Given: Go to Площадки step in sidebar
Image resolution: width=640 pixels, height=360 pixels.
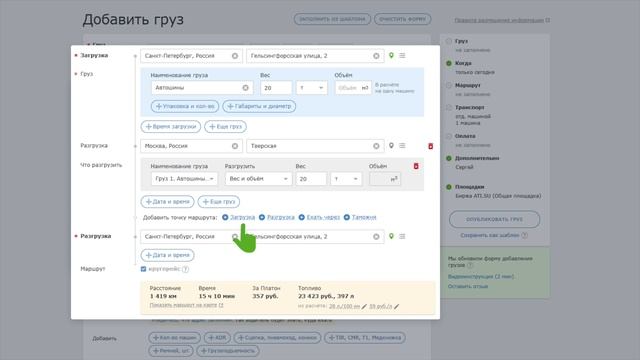Looking at the screenshot, I should [470, 187].
